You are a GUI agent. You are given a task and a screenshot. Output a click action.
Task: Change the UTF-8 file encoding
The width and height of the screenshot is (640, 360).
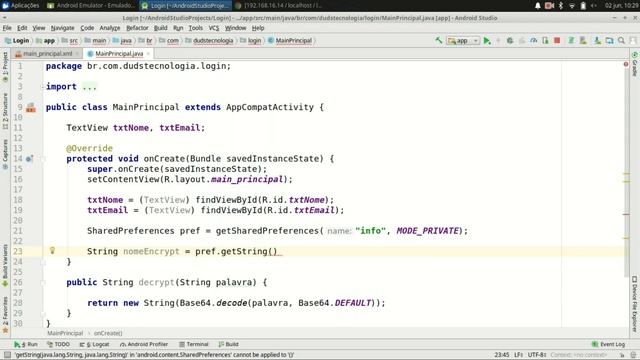click(537, 355)
